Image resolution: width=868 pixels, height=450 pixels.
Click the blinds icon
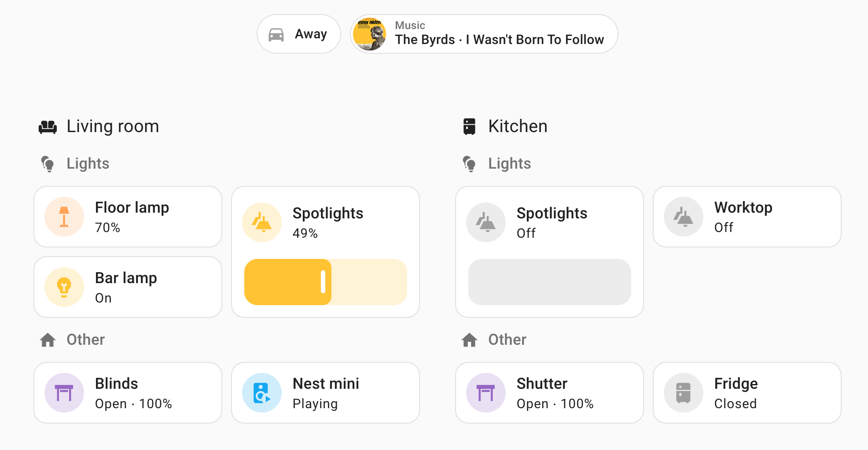click(x=64, y=392)
